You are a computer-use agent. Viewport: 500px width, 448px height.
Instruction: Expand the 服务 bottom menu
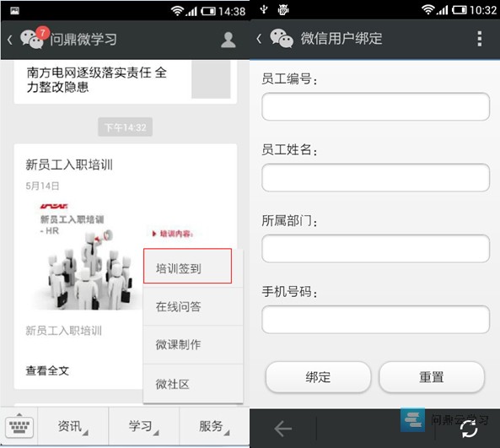point(214,426)
